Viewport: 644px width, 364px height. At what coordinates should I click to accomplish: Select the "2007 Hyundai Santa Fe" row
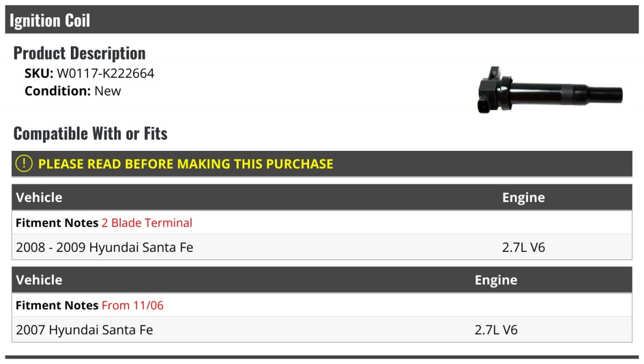84,330
